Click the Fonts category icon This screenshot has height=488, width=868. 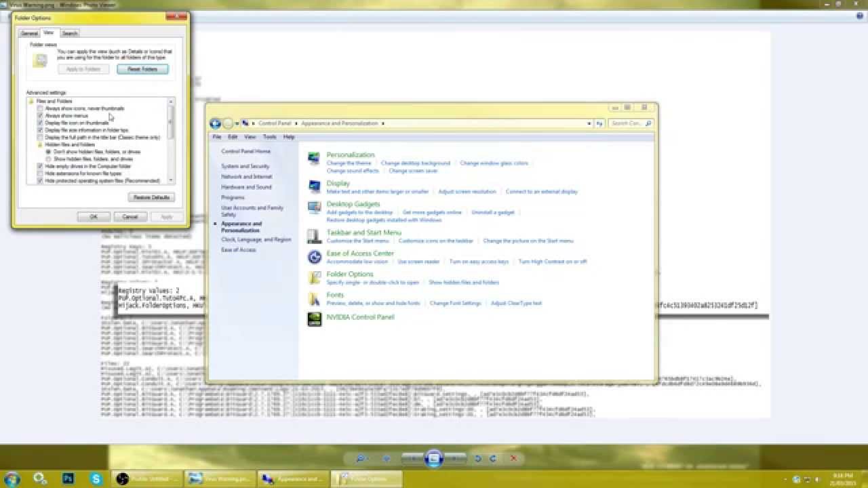tap(314, 299)
